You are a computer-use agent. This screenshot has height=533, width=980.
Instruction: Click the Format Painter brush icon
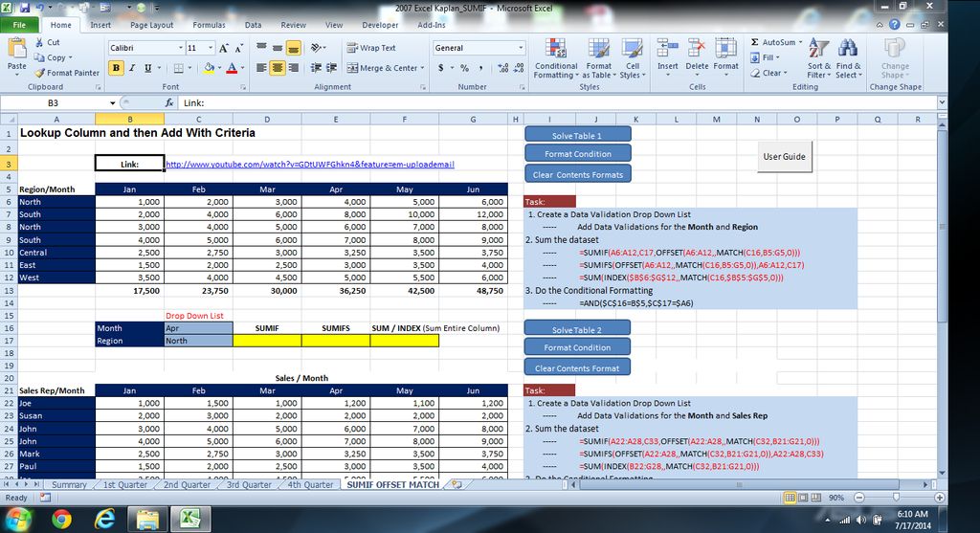(x=40, y=73)
